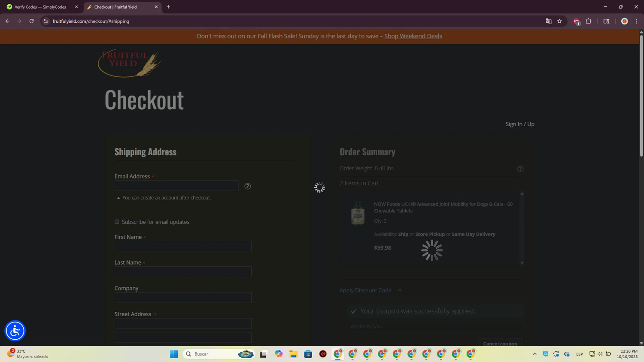
Task: Click the ESP language indicator
Action: pos(580,354)
